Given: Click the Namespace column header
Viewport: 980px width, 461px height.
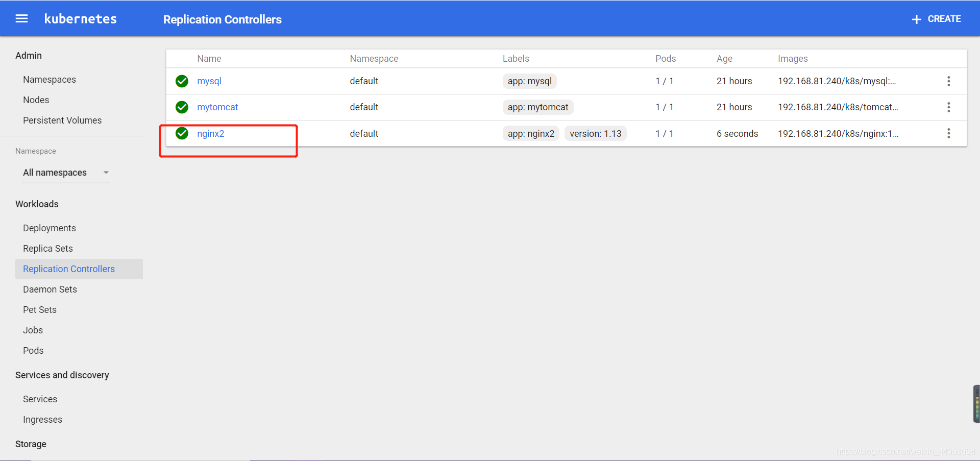Looking at the screenshot, I should pyautogui.click(x=374, y=59).
